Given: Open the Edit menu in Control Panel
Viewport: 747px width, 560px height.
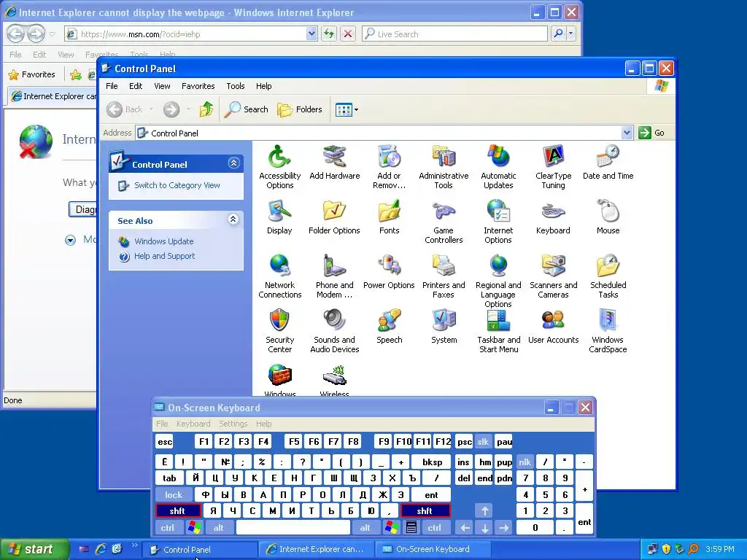Looking at the screenshot, I should coord(136,86).
